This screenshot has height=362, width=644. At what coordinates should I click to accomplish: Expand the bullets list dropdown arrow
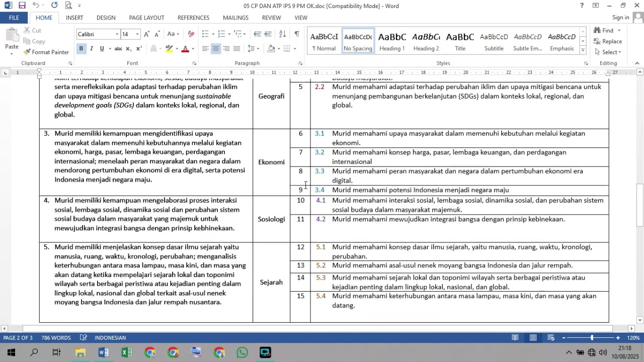[213, 34]
